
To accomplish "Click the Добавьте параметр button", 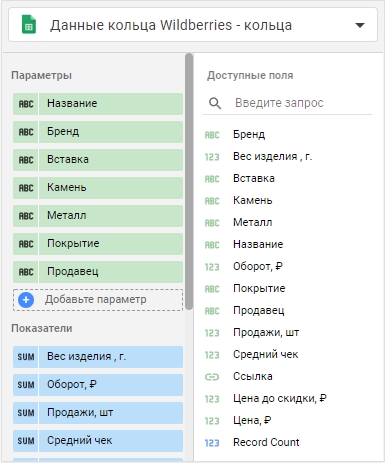I will tap(98, 300).
